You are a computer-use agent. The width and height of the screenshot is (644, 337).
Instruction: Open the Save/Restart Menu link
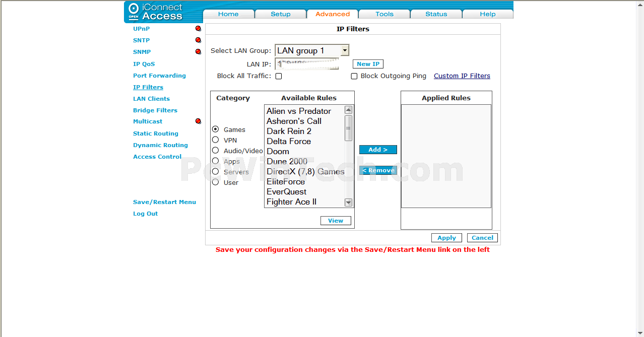coord(164,202)
